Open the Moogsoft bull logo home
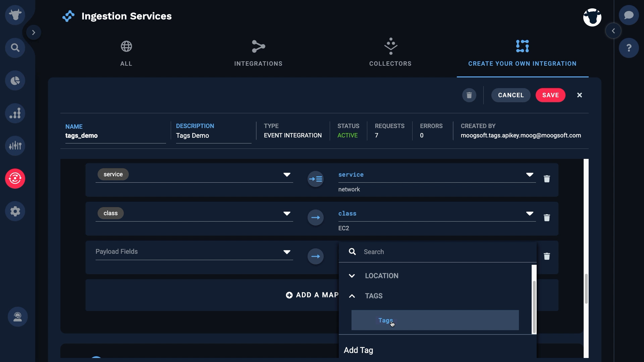Viewport: 644px width, 362px height. (15, 15)
